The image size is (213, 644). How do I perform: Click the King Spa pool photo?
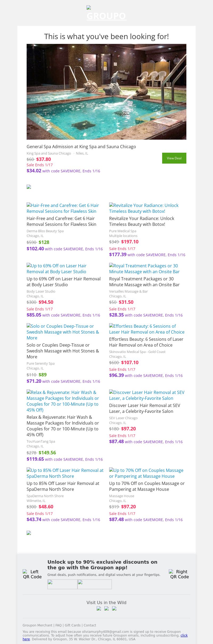point(106,92)
